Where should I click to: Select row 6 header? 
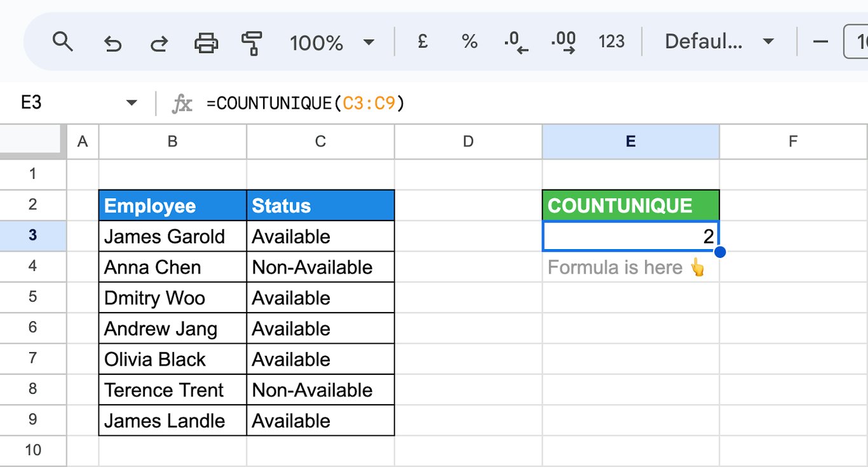[x=33, y=328]
